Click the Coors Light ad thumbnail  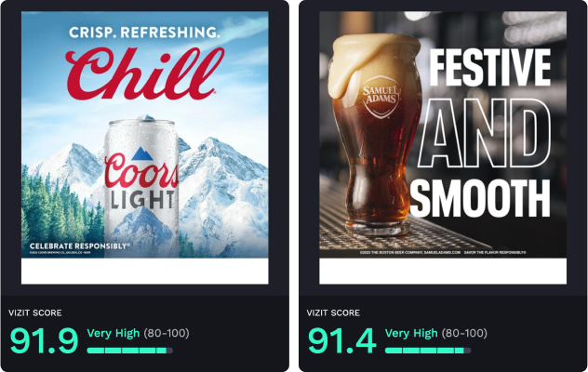click(145, 135)
